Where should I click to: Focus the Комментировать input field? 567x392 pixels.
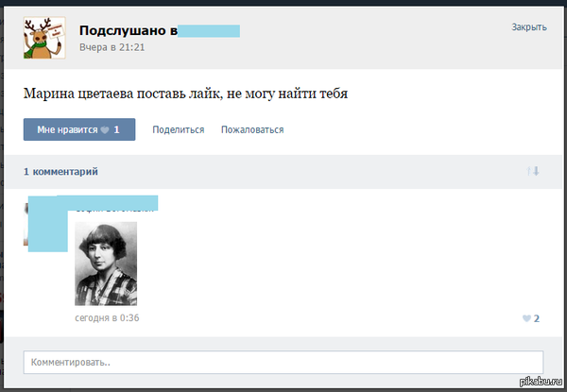click(x=283, y=362)
